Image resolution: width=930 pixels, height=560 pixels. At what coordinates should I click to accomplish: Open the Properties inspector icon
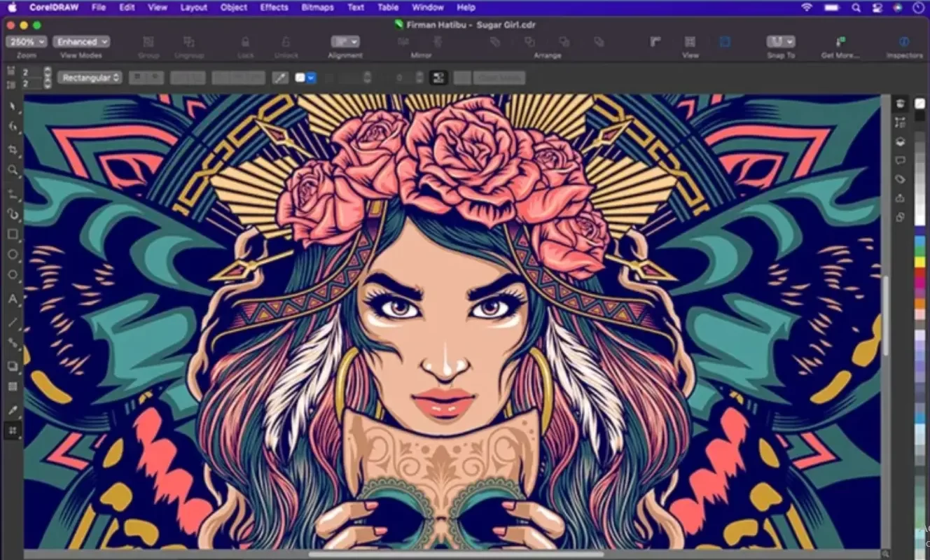click(901, 104)
